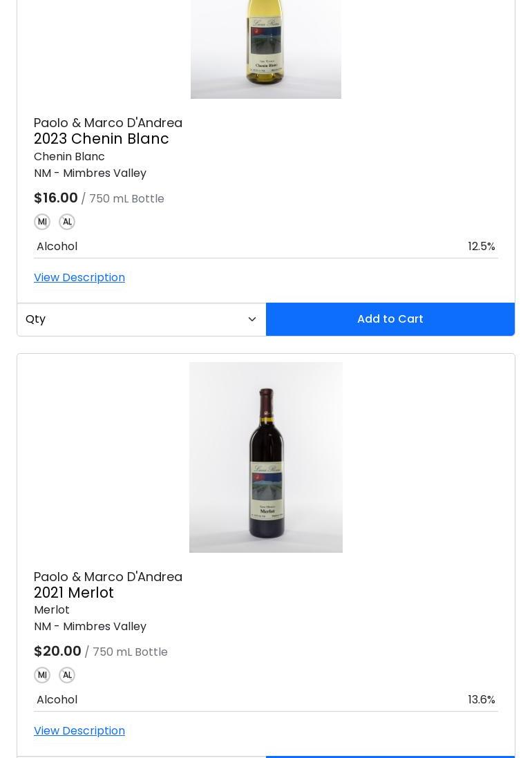Click the Merlot bottle photo
Screen dimensions: 532x758
pyautogui.click(x=266, y=457)
